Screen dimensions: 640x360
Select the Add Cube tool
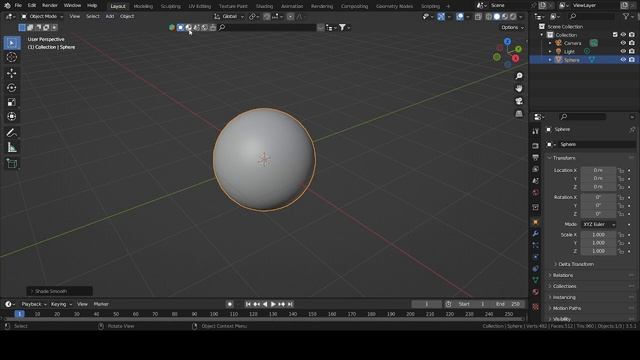12,163
